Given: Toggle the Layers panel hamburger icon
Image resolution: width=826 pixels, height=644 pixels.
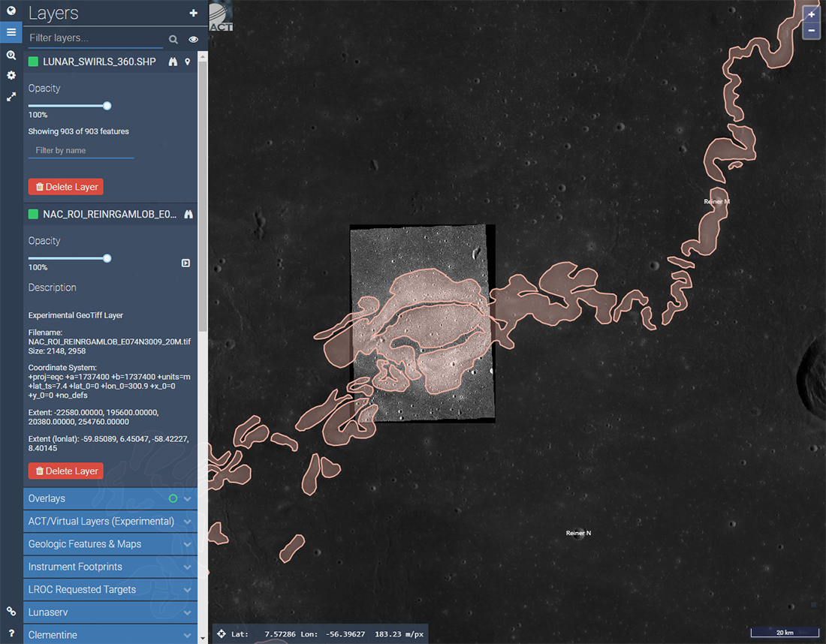Looking at the screenshot, I should tap(11, 32).
